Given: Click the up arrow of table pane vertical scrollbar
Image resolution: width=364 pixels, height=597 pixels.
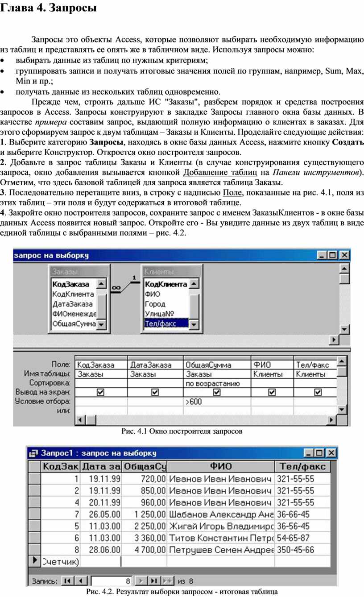Looking at the screenshot, I should click(344, 268).
